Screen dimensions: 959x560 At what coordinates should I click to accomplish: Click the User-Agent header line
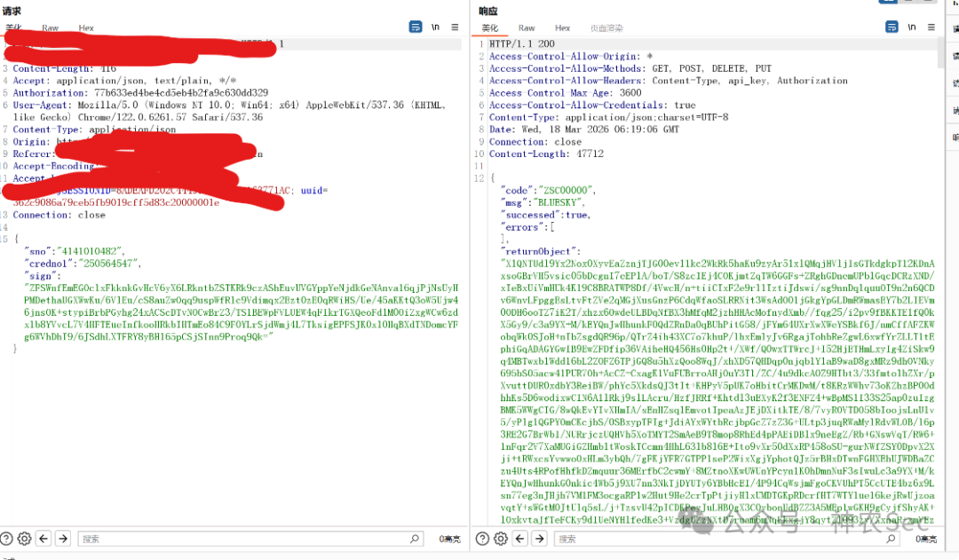pyautogui.click(x=229, y=111)
